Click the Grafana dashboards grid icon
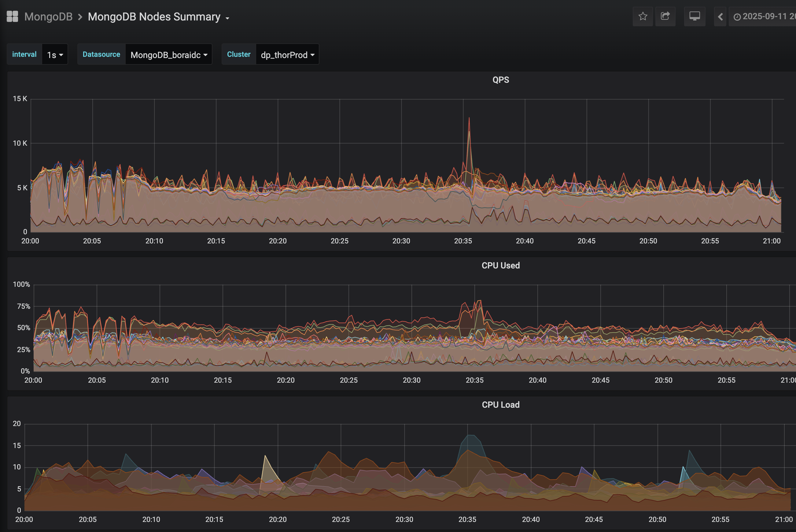The width and height of the screenshot is (796, 532). point(12,16)
